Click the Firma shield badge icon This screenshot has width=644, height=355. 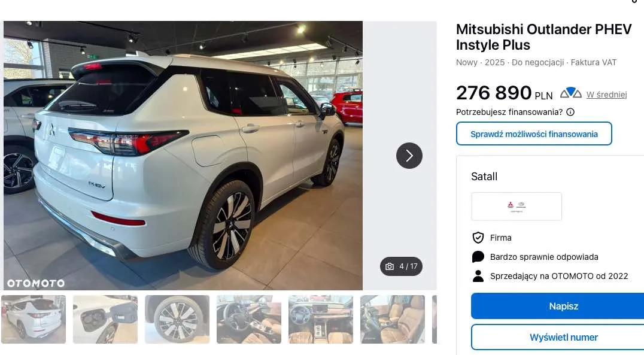coord(478,238)
